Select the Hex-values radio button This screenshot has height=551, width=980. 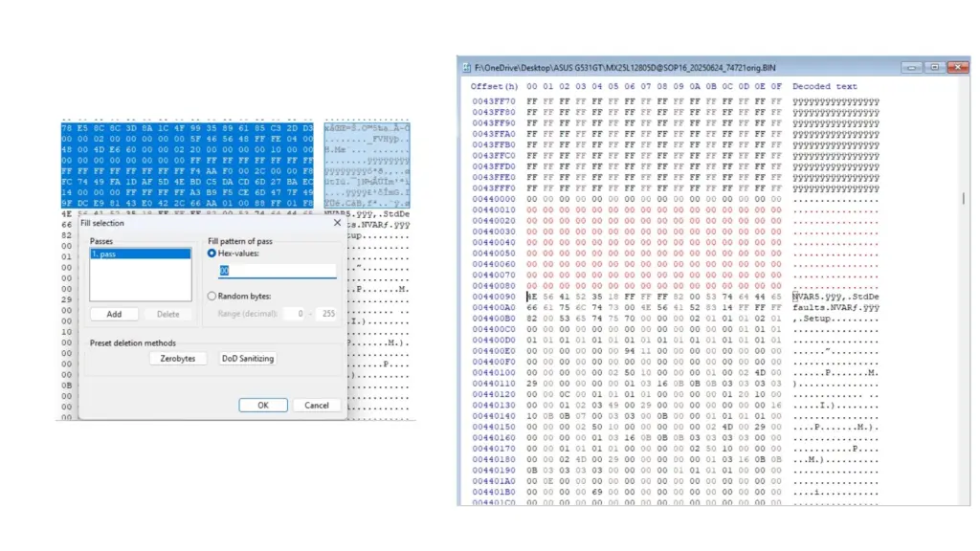click(x=212, y=253)
